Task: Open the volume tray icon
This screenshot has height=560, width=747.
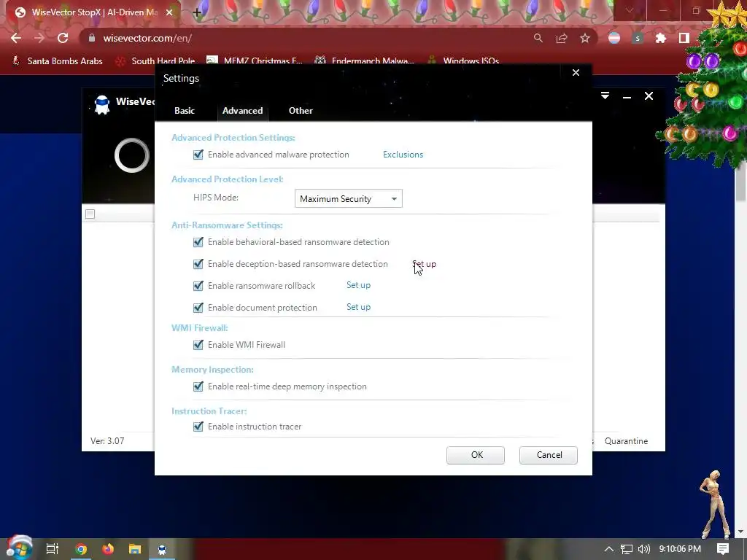Action: click(643, 549)
